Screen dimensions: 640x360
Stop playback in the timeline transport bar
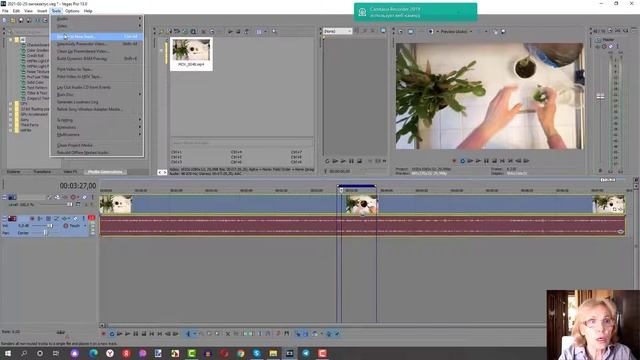pyautogui.click(x=144, y=333)
